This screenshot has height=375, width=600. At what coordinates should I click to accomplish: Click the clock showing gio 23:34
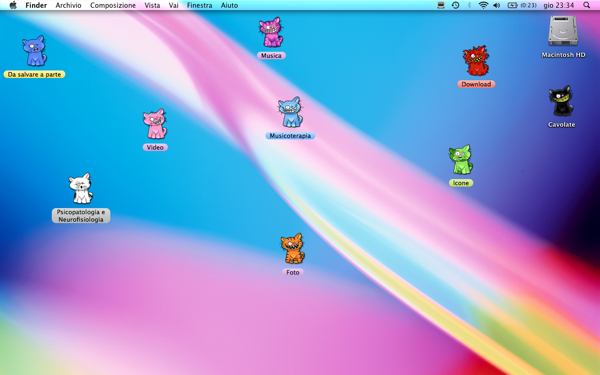[559, 5]
